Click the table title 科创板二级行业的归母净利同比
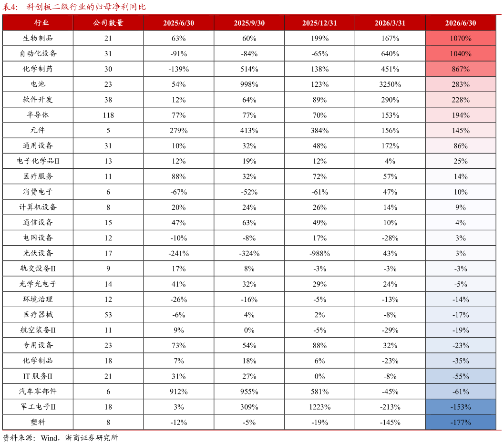504x444 pixels. [86, 7]
